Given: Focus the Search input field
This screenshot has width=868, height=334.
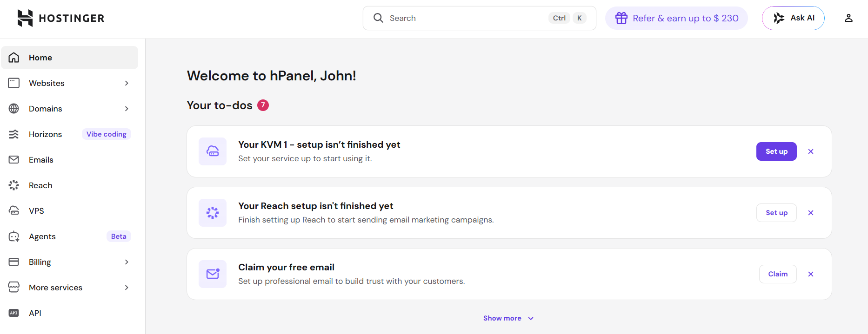Looking at the screenshot, I should (480, 18).
